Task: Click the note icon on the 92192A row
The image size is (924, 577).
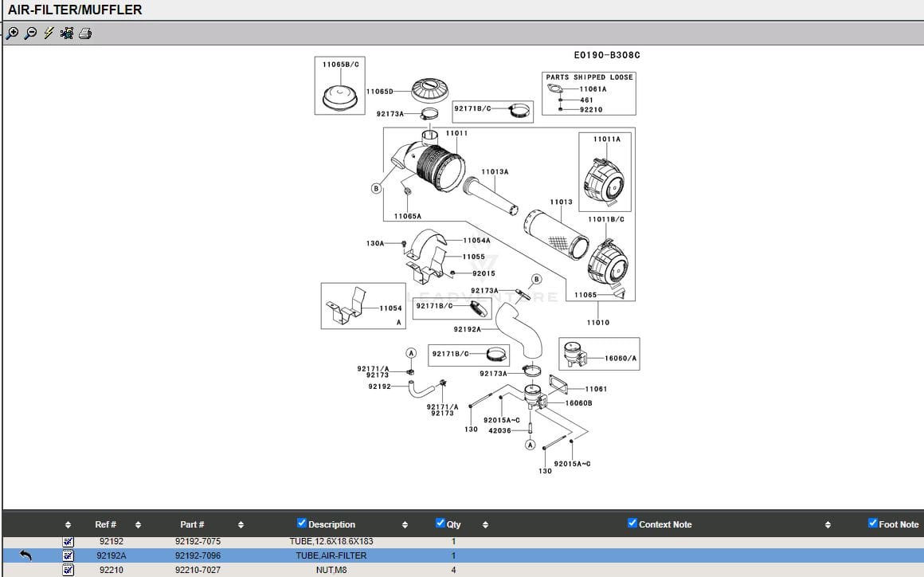Action: (x=68, y=555)
